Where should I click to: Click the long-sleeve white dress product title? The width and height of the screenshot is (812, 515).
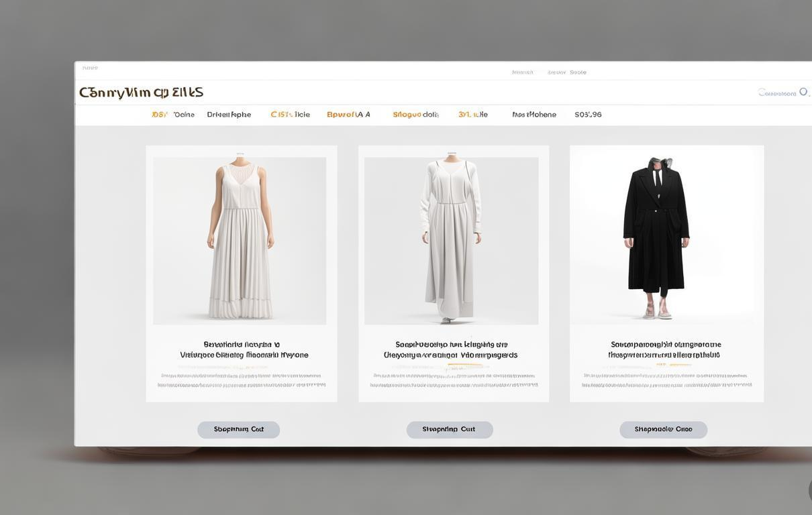450,350
